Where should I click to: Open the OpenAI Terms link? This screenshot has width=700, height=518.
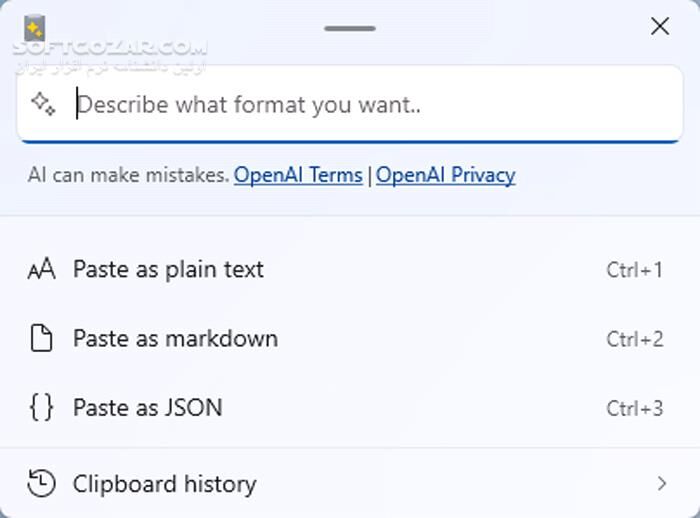[298, 176]
